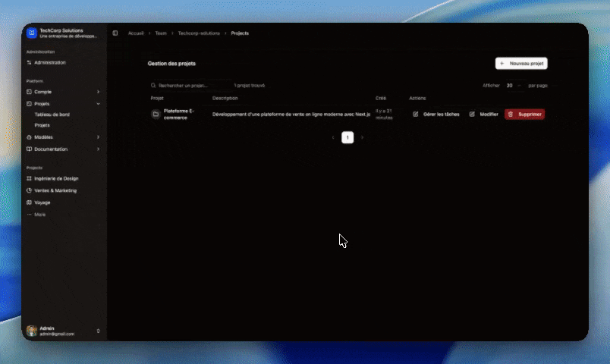Click the Projets section icon
The image size is (610, 364).
(29, 104)
